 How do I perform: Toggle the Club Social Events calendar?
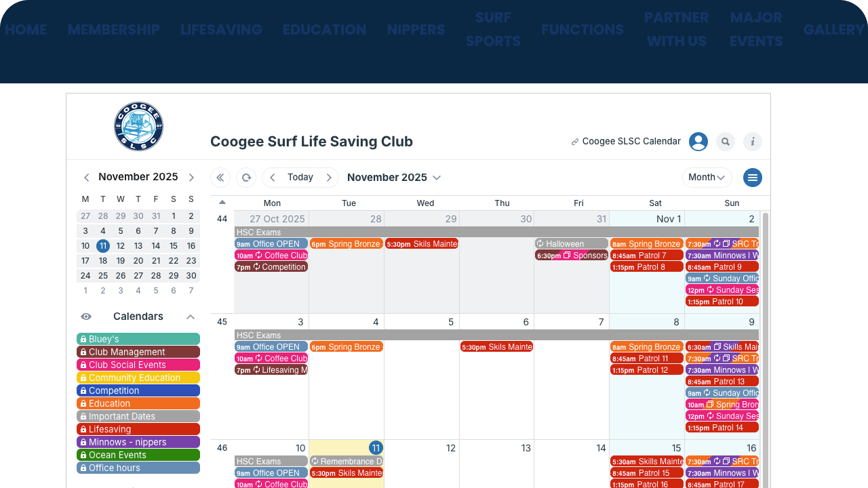tap(138, 365)
